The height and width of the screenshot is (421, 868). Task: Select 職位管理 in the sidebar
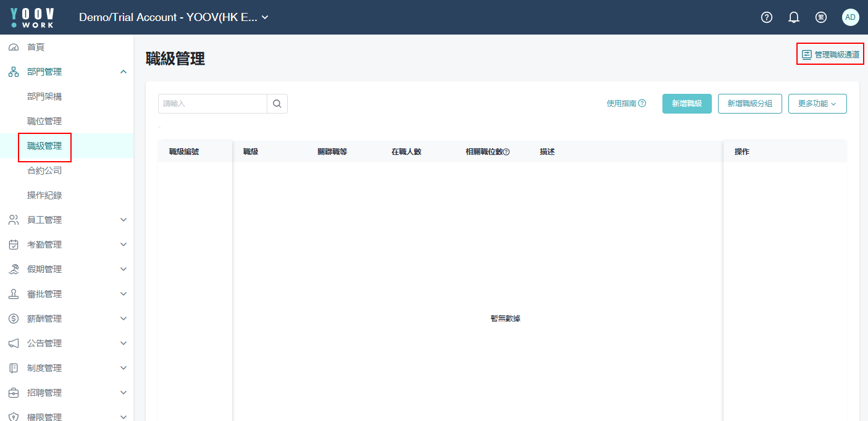click(44, 121)
